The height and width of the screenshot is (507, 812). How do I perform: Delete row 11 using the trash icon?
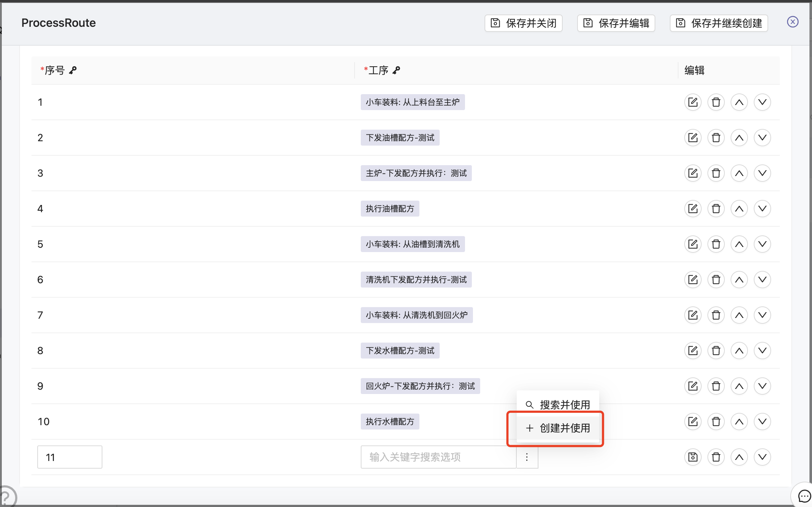(x=716, y=457)
